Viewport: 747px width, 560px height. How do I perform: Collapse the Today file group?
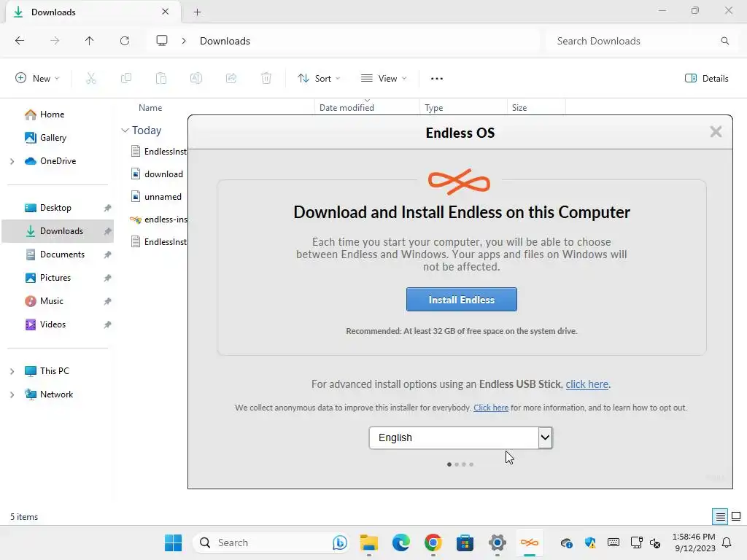[125, 130]
